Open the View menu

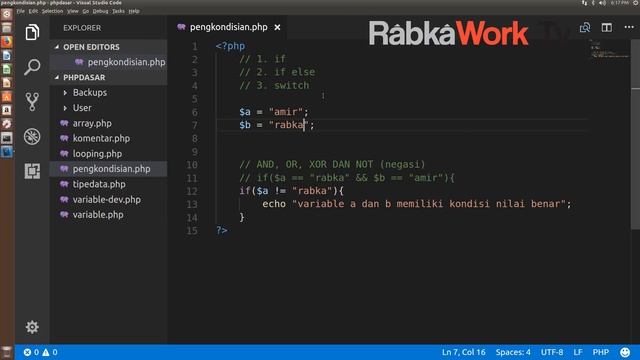73,11
